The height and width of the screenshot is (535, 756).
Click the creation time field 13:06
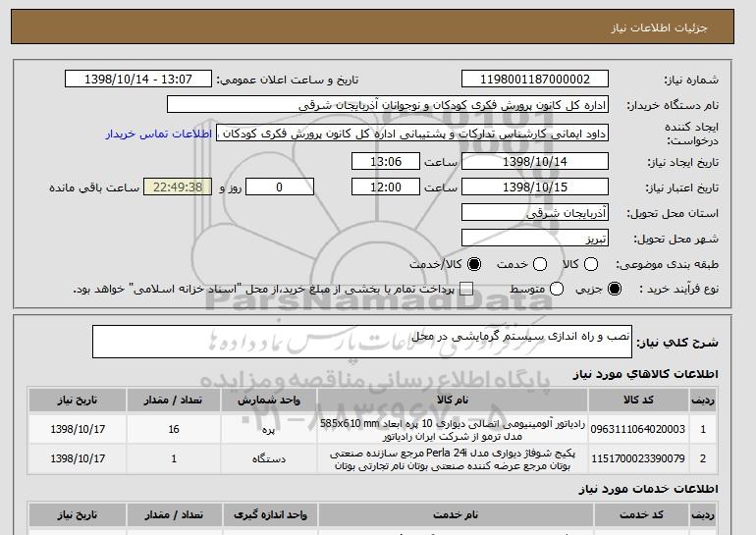point(386,161)
